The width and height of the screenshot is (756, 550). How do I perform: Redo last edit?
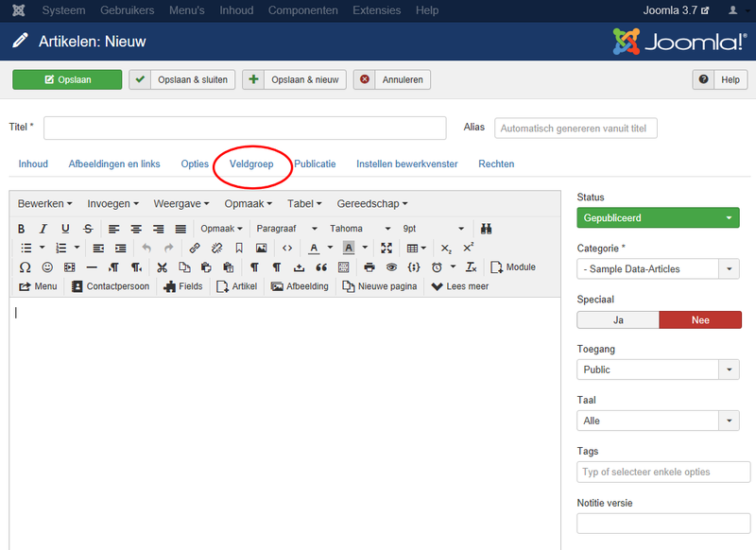tap(169, 248)
